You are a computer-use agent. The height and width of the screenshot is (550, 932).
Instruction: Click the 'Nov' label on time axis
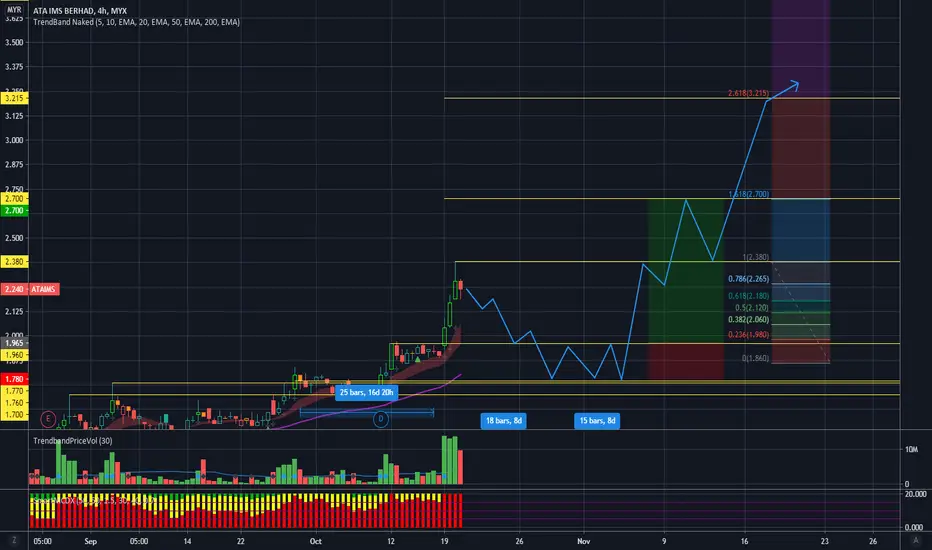584,541
